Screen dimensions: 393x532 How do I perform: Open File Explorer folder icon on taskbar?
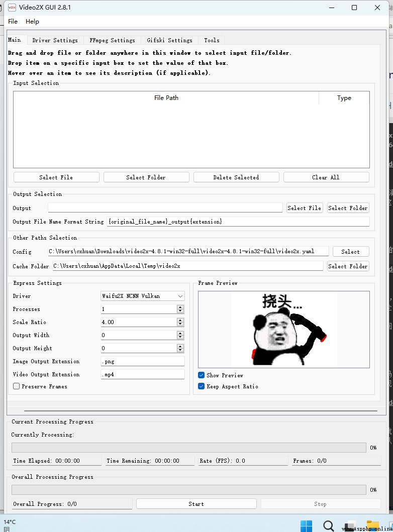pyautogui.click(x=372, y=525)
